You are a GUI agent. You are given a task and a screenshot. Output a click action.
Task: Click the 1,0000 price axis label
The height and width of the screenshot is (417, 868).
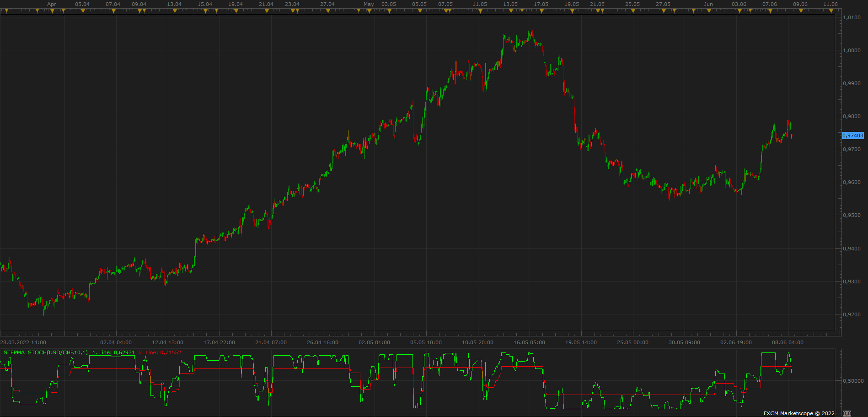pyautogui.click(x=852, y=50)
